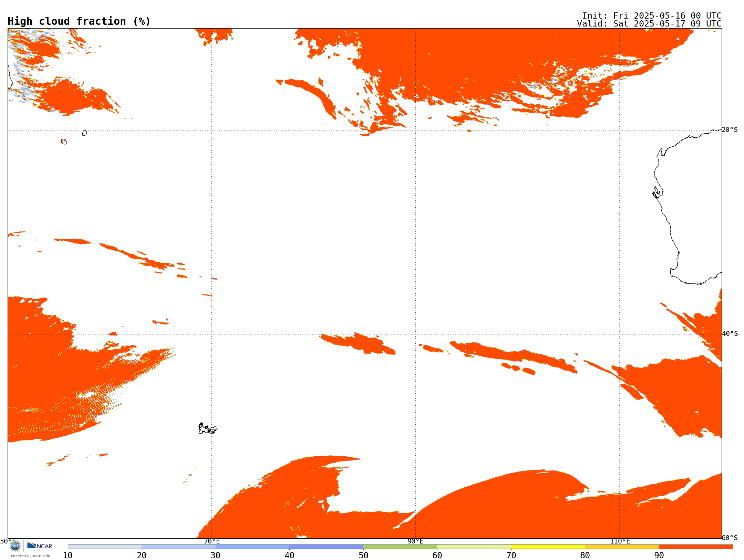The image size is (744, 560).
Task: Click the 40°S latitude label
Action: [x=730, y=334]
